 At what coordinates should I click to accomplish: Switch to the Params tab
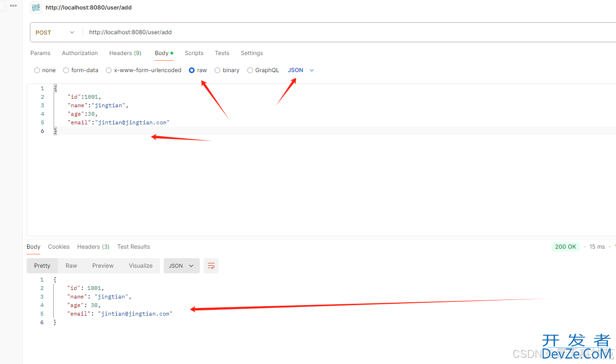[40, 53]
